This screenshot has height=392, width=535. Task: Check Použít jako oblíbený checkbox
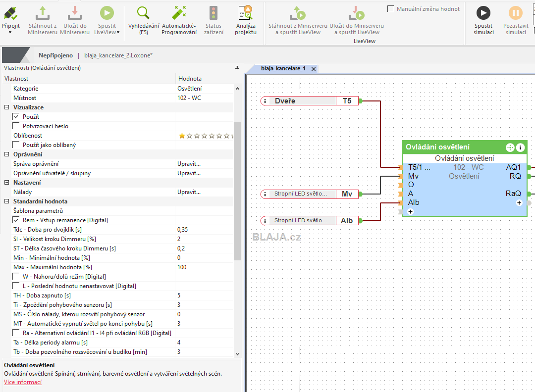click(x=16, y=145)
